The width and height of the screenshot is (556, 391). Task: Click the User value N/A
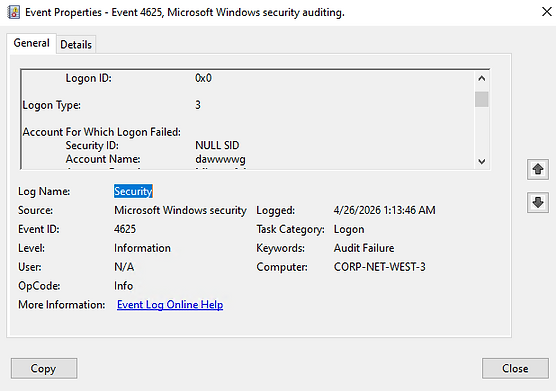coord(124,267)
